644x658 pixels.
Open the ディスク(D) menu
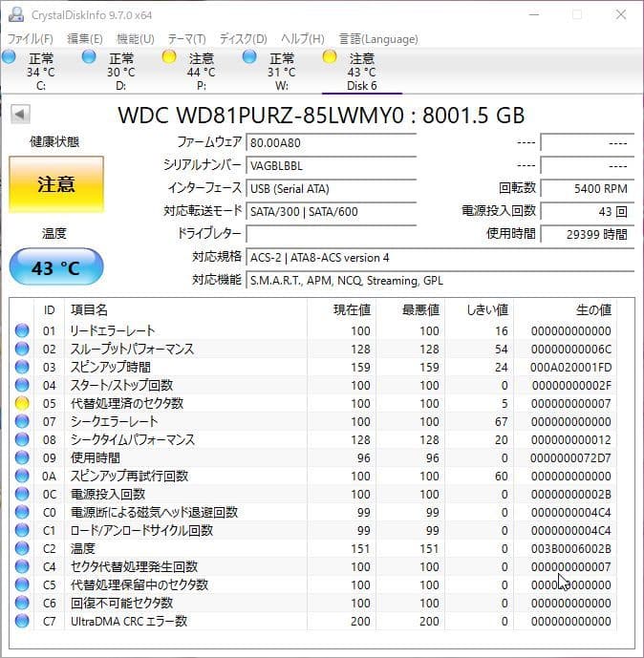[244, 39]
